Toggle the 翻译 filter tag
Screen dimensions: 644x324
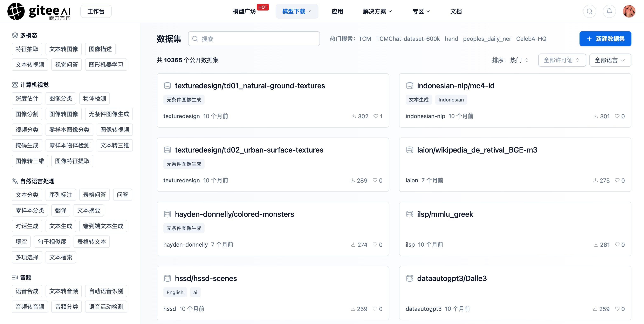tap(61, 210)
